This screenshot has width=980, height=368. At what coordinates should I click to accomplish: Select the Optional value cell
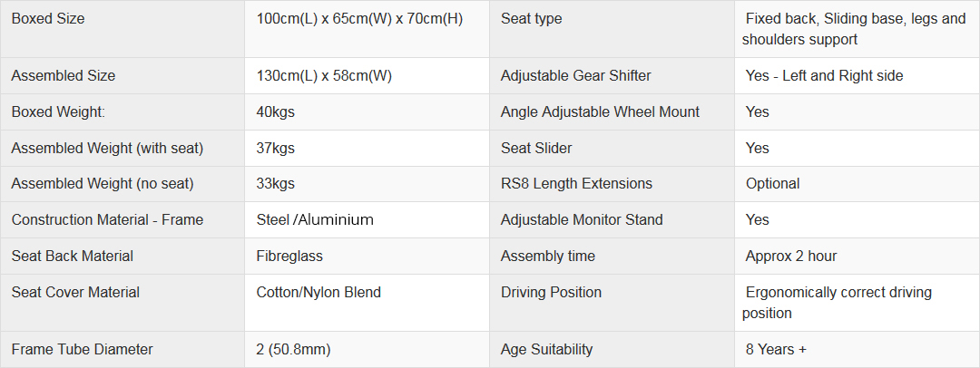pos(857,184)
